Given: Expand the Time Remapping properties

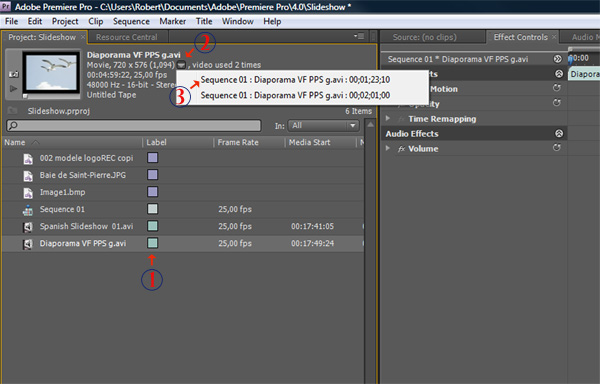Looking at the screenshot, I should [x=388, y=119].
